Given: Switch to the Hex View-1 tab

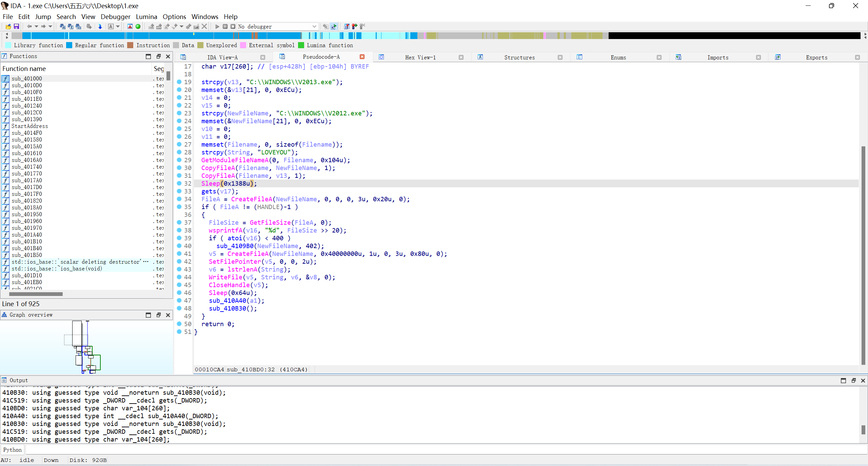Looking at the screenshot, I should point(420,57).
